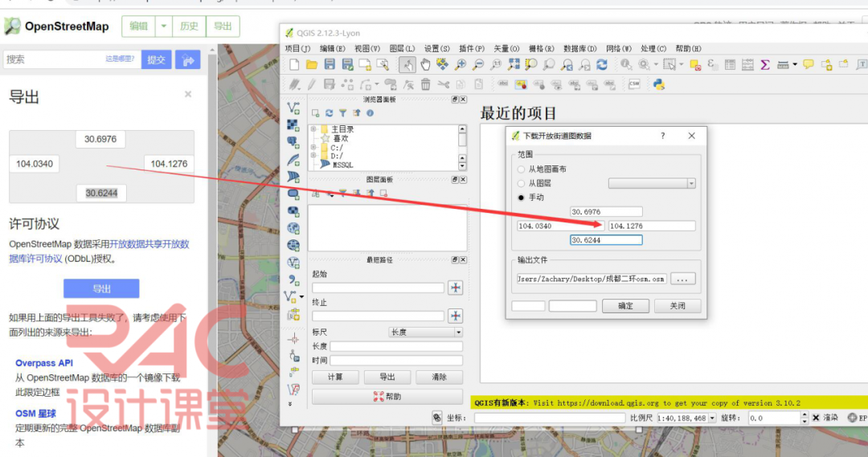Add SpatiaLite layer feather icon
868x457 pixels.
point(293,160)
